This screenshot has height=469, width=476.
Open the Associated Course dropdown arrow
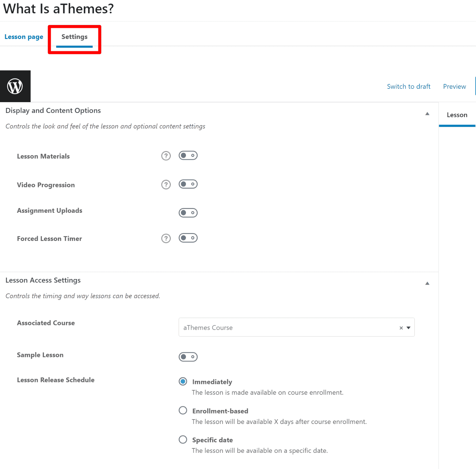pyautogui.click(x=409, y=328)
